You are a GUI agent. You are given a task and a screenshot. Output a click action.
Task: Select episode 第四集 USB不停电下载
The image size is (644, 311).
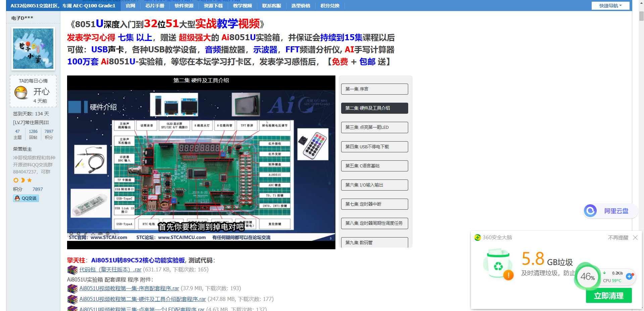pyautogui.click(x=375, y=147)
